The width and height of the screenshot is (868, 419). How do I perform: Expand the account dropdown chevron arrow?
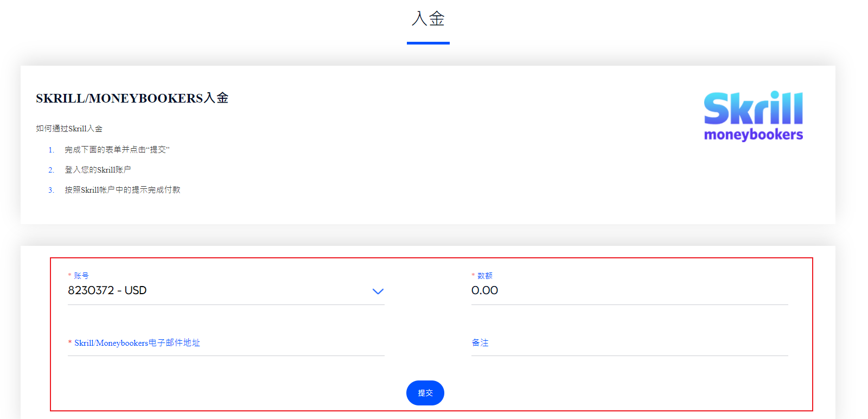tap(378, 291)
